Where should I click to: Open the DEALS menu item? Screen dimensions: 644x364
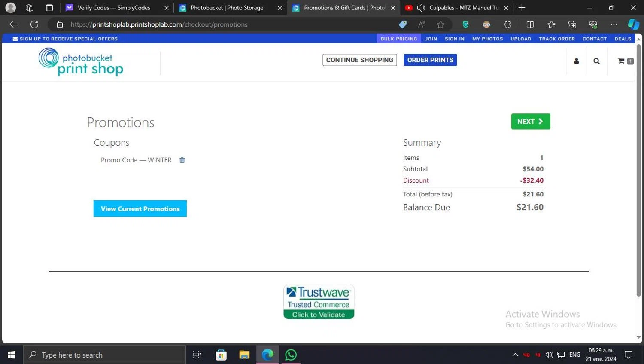click(x=623, y=39)
